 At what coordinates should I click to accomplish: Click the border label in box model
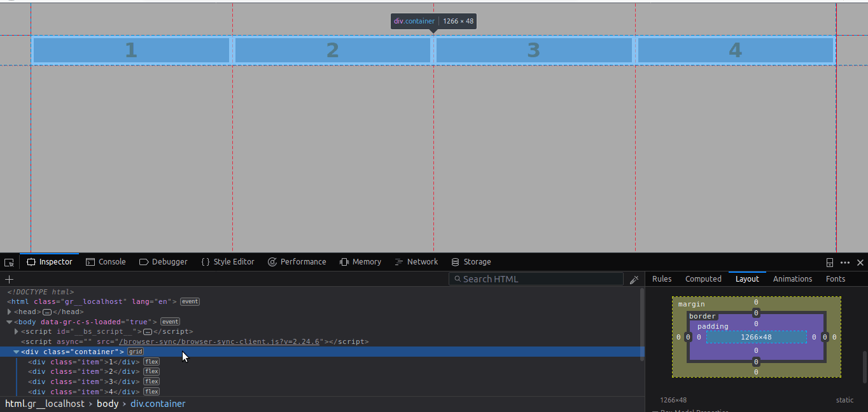tap(703, 316)
